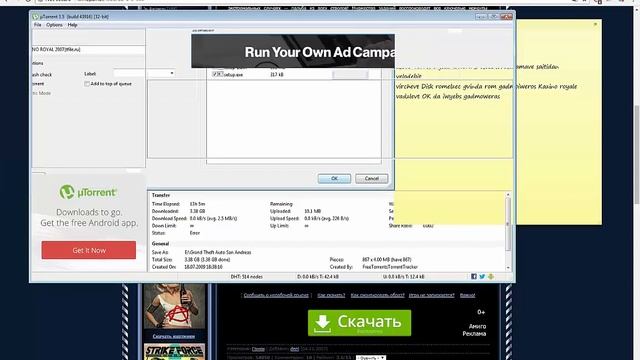Screen dimensions: 640x360
Task: Click the 'Как скачать?' link on the web page
Action: click(331, 295)
